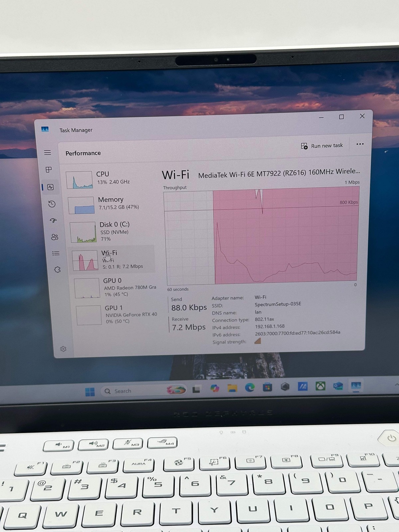Open the Windows Start menu
The width and height of the screenshot is (399, 532).
pyautogui.click(x=90, y=392)
